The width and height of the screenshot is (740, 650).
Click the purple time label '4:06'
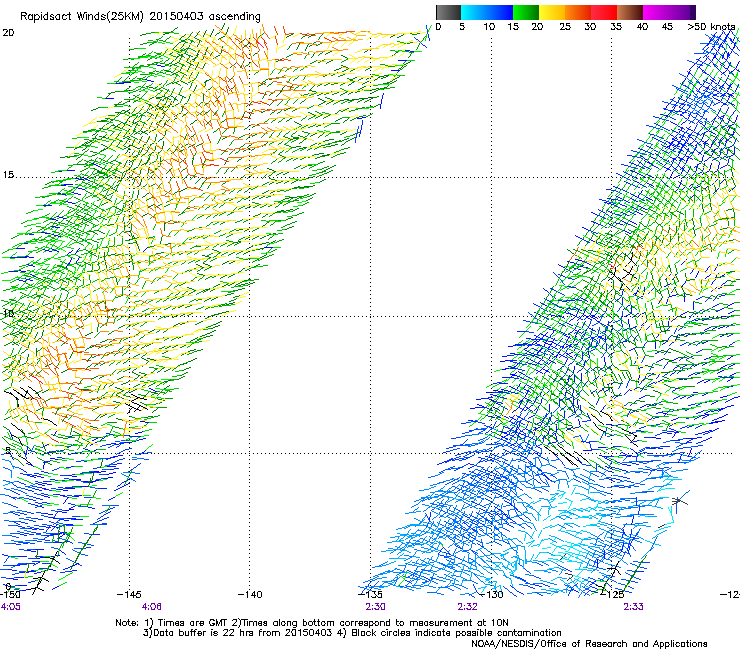[x=151, y=607]
